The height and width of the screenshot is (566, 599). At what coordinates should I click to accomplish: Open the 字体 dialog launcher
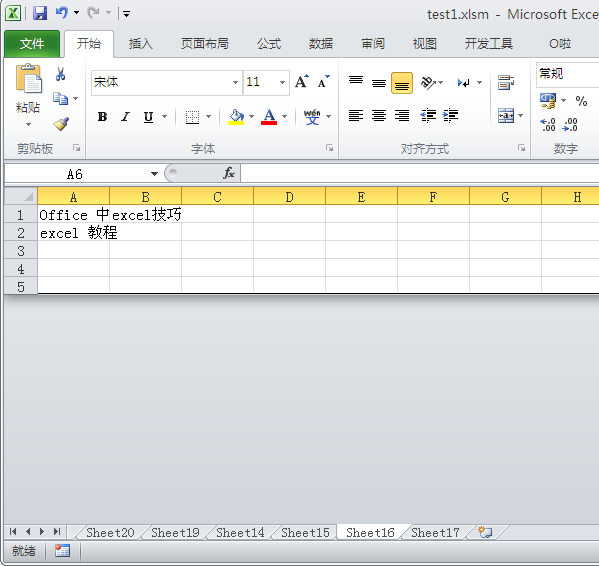329,148
